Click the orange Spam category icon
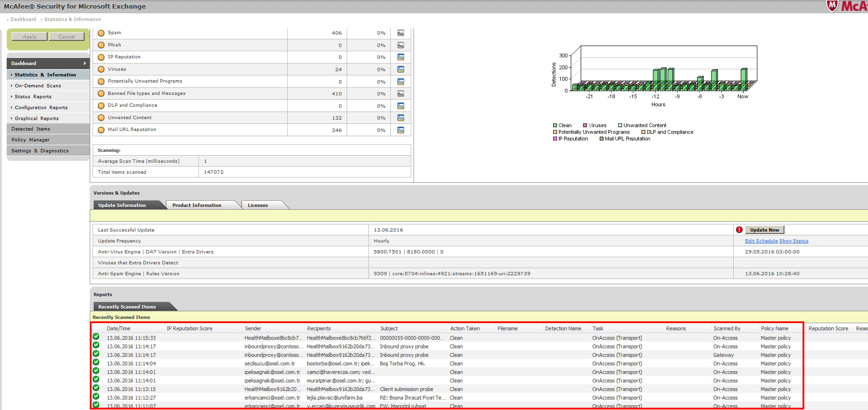The image size is (868, 410). [101, 33]
